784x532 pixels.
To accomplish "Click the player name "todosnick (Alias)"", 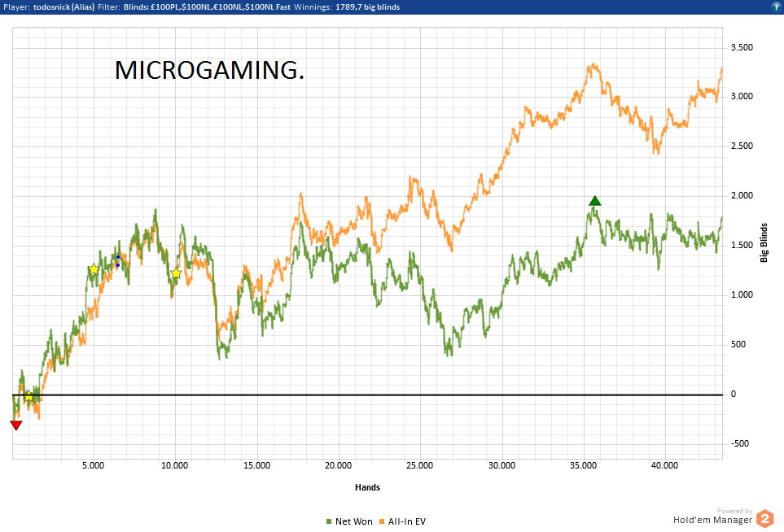I will click(x=64, y=7).
